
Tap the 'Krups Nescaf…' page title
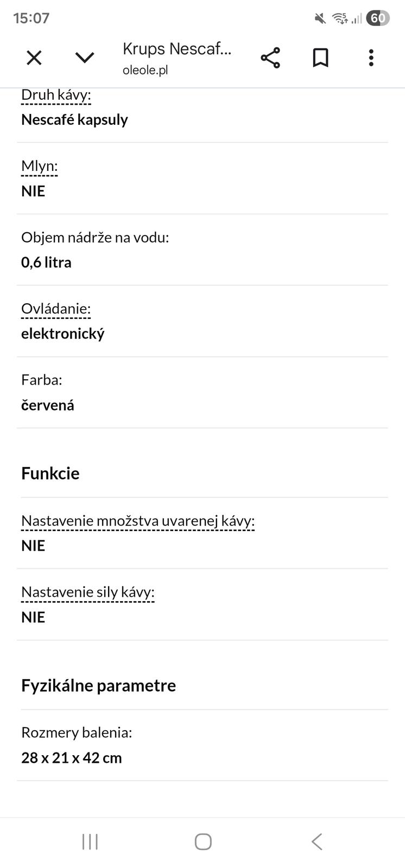pyautogui.click(x=177, y=49)
